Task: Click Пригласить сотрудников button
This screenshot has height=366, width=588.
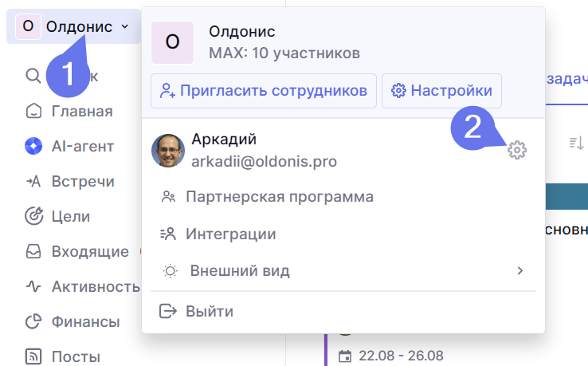Action: (x=264, y=91)
